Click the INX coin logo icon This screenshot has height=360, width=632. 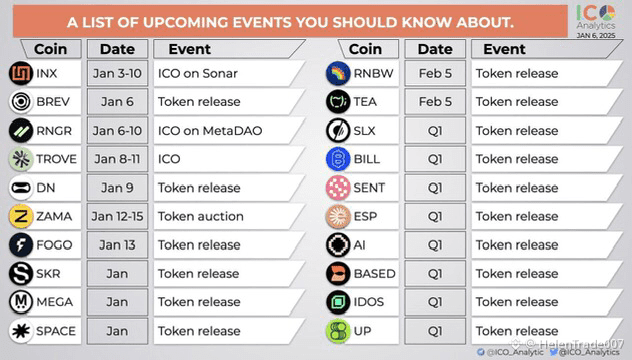[x=21, y=73]
